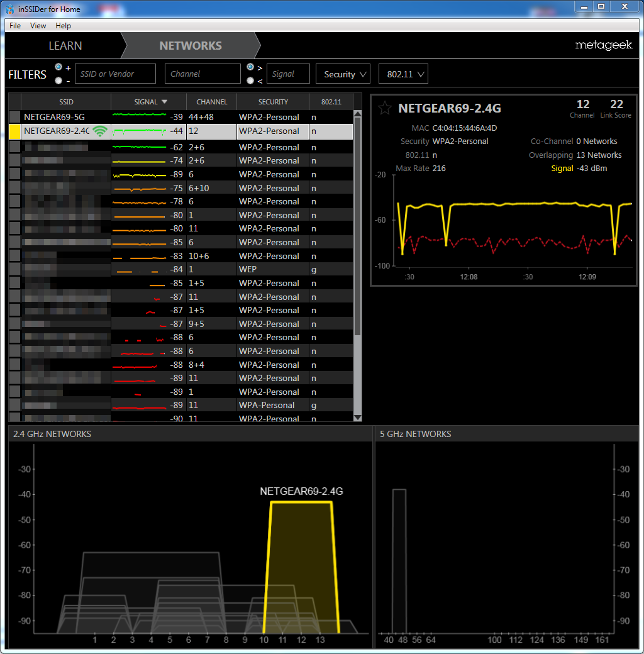
Task: Focus the Signal filter field
Action: click(x=288, y=74)
